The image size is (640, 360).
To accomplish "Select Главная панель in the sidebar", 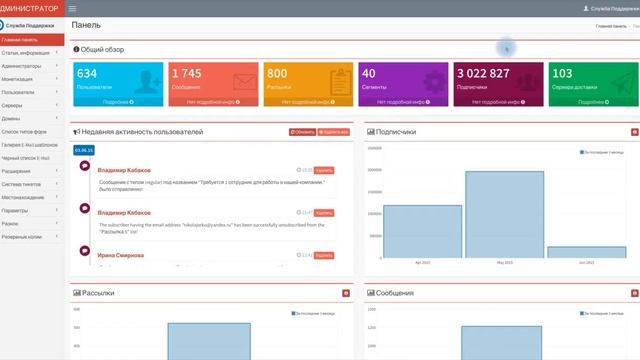I will point(32,40).
